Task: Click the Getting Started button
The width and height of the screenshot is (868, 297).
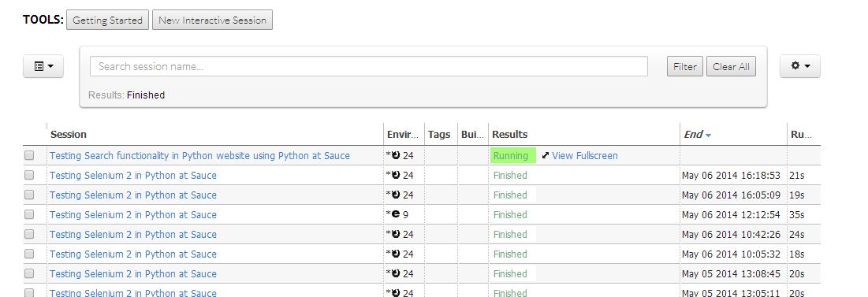Action: pyautogui.click(x=107, y=20)
